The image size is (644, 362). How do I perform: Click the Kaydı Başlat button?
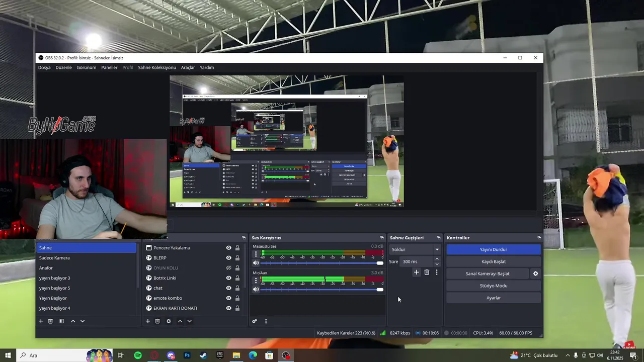(493, 261)
